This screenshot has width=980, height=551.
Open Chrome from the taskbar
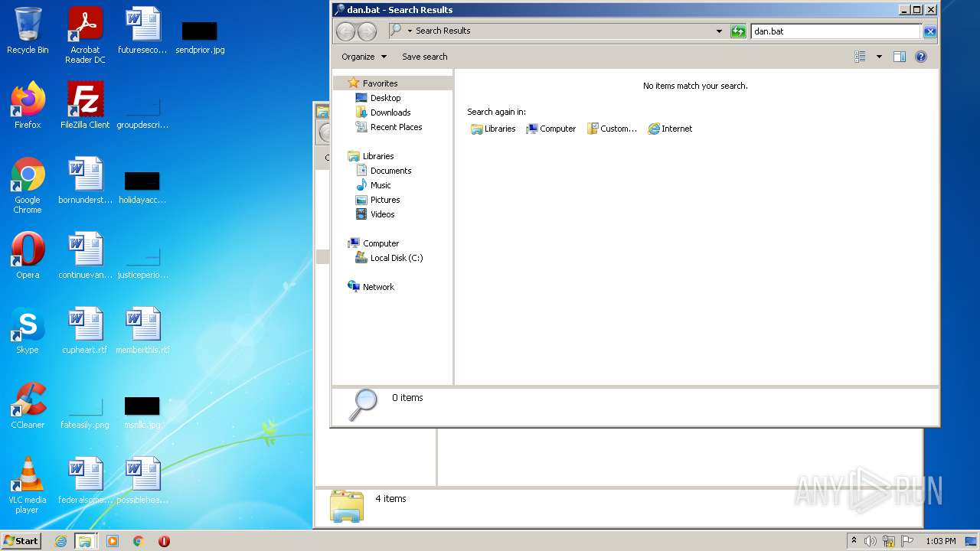pos(139,541)
